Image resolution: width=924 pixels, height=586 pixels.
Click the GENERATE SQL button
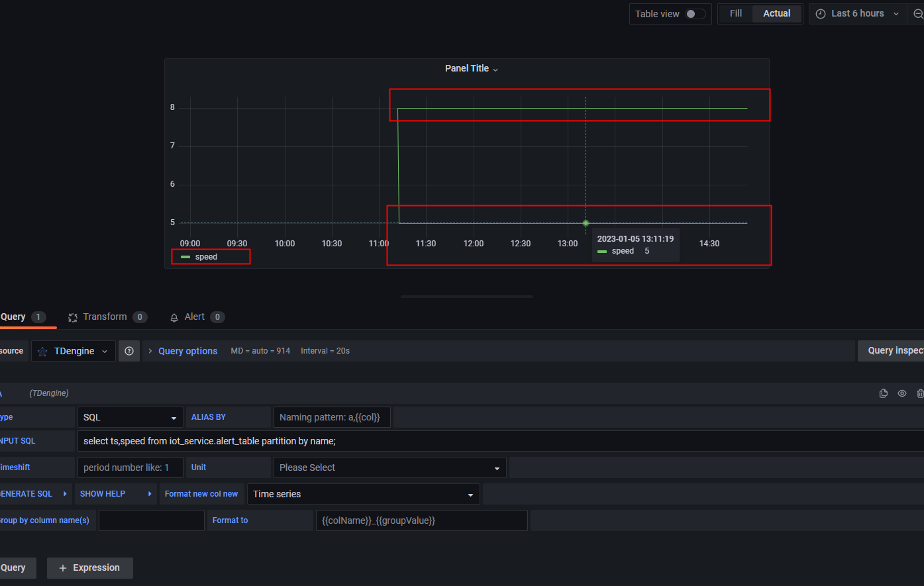(x=26, y=493)
